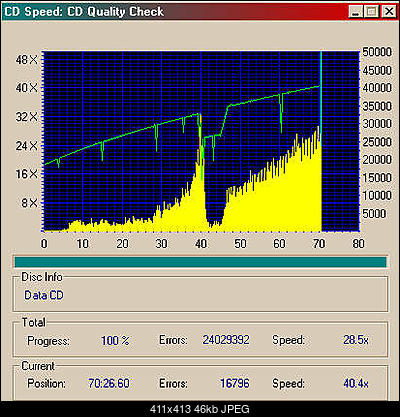Click the 50 minute axis label

point(240,244)
